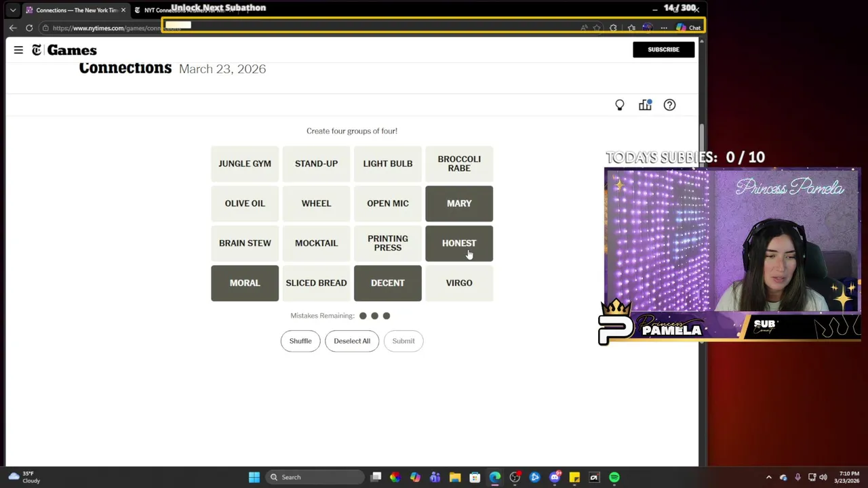Screen dimensions: 868x488
Task: Deselect the DECENT tile
Action: [x=388, y=283]
